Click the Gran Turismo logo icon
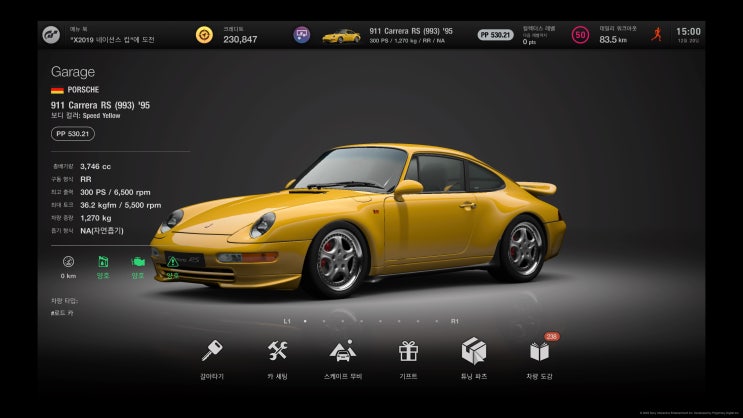743x418 pixels. click(51, 35)
